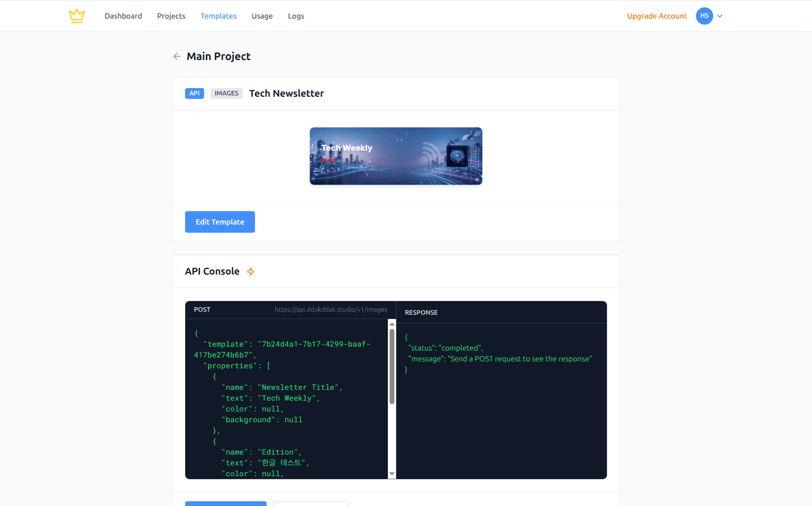Open the HS avatar profile icon
812x506 pixels.
click(x=704, y=16)
